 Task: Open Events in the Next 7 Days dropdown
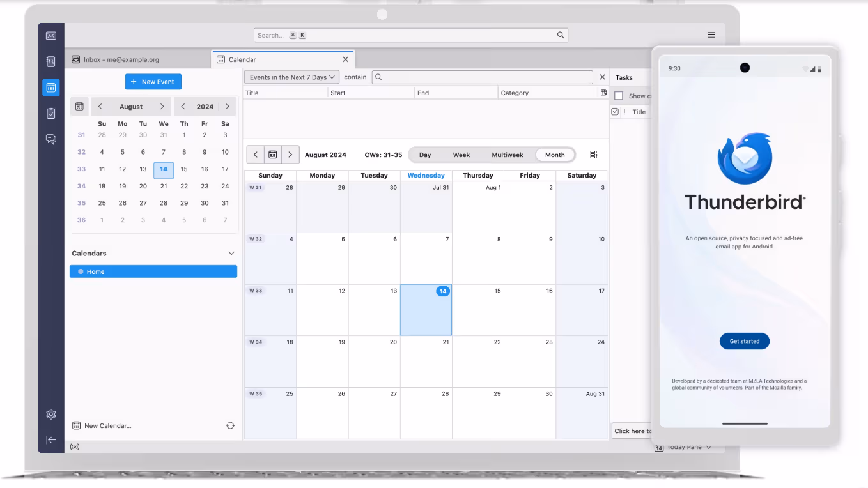click(x=291, y=77)
